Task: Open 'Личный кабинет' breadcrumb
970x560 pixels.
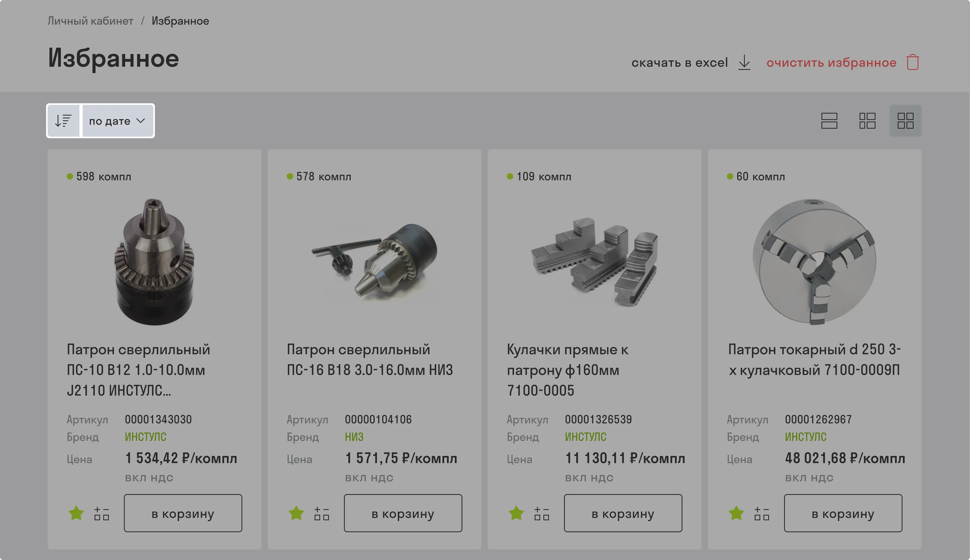Action: click(90, 21)
